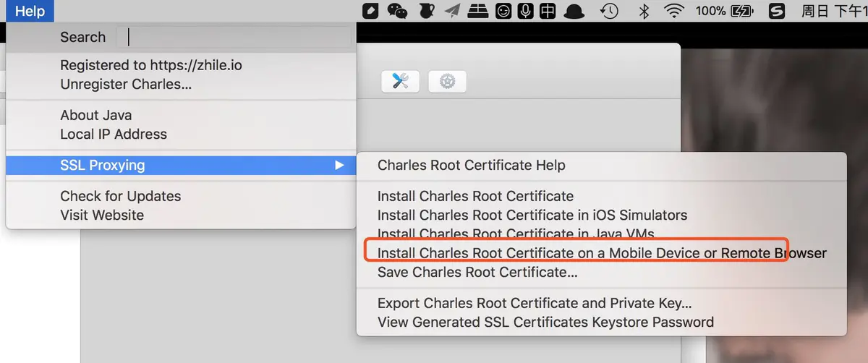Click the pen note icon in menu bar
The height and width of the screenshot is (363, 868).
(370, 11)
